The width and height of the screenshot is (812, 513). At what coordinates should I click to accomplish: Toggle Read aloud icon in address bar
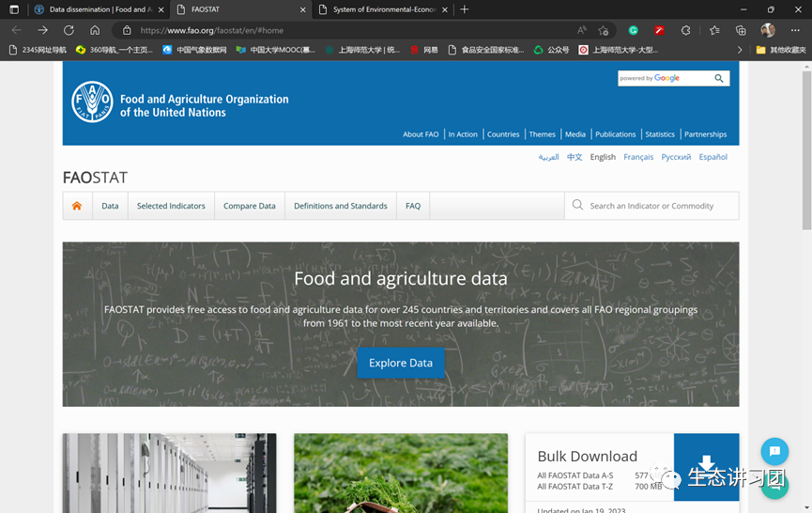[582, 31]
